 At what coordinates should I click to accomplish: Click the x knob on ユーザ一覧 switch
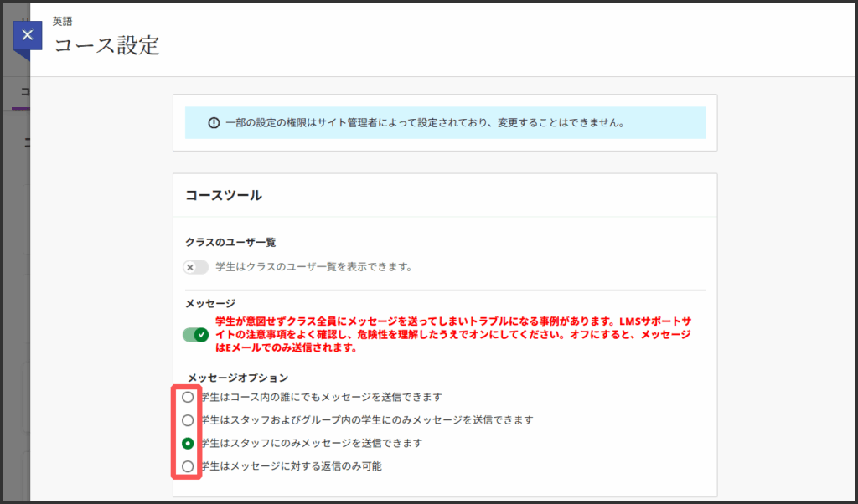pyautogui.click(x=190, y=267)
